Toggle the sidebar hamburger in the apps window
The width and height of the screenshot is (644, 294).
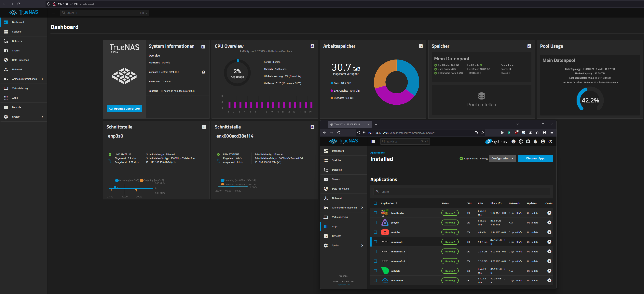(x=373, y=141)
